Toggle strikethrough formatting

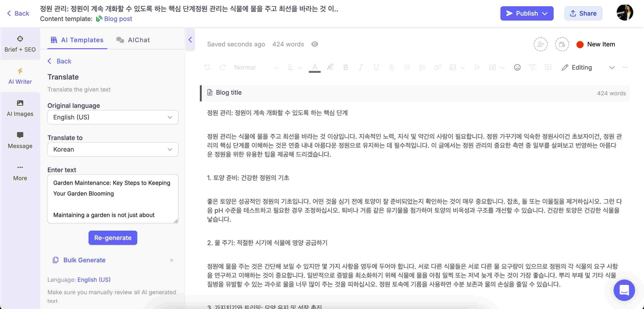[392, 67]
